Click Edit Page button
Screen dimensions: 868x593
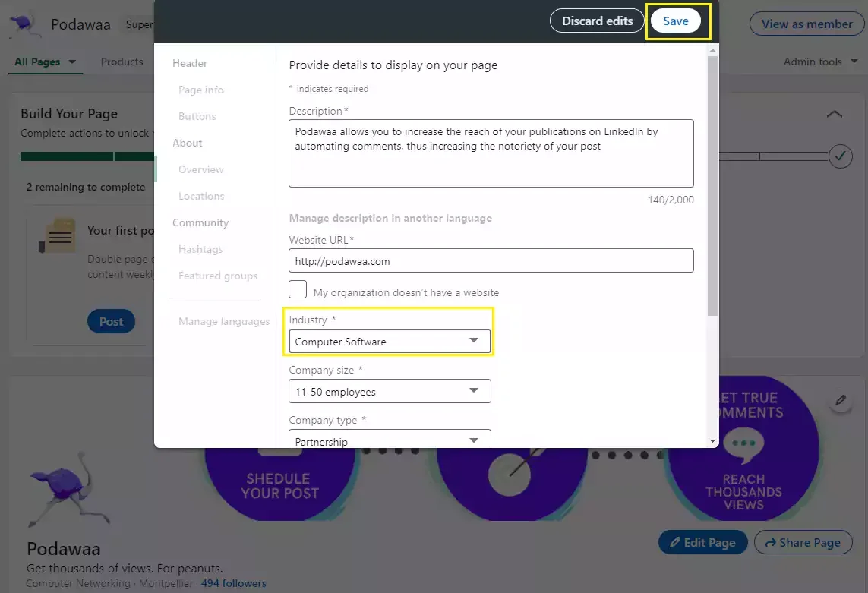click(703, 543)
